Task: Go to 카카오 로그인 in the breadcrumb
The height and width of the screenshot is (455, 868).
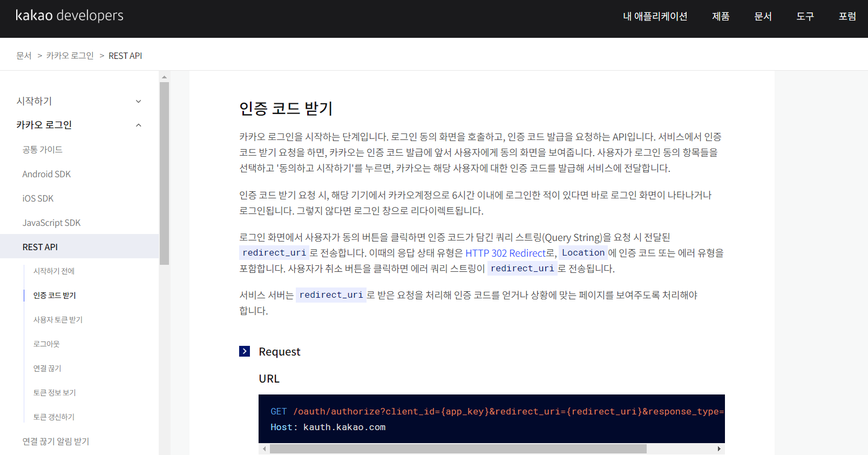Action: tap(70, 56)
